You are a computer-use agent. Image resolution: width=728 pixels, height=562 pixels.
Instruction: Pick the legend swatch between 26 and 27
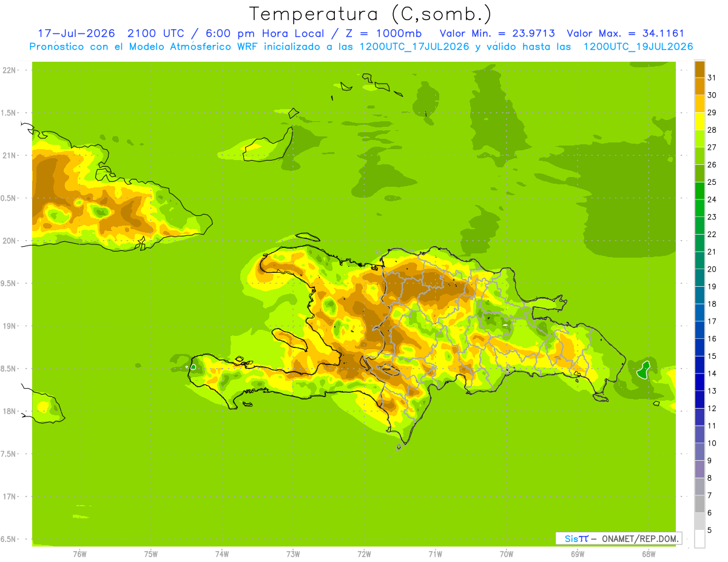pyautogui.click(x=699, y=156)
